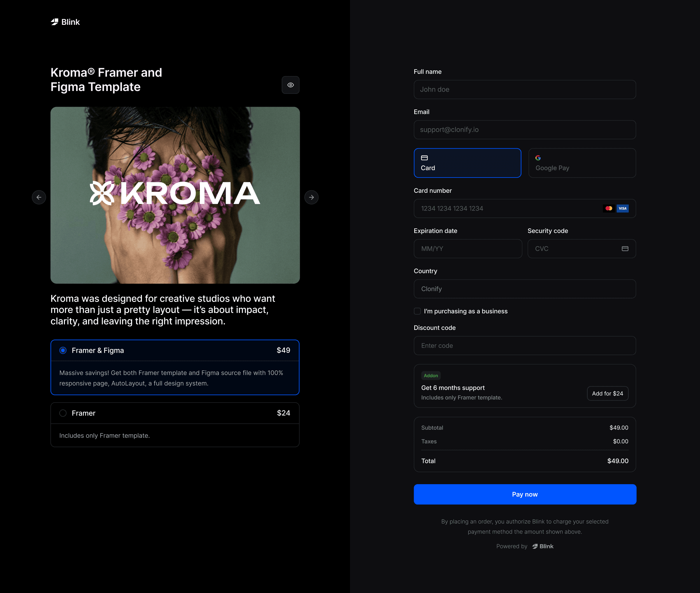Click the eye preview icon button
The width and height of the screenshot is (700, 593).
pos(290,85)
